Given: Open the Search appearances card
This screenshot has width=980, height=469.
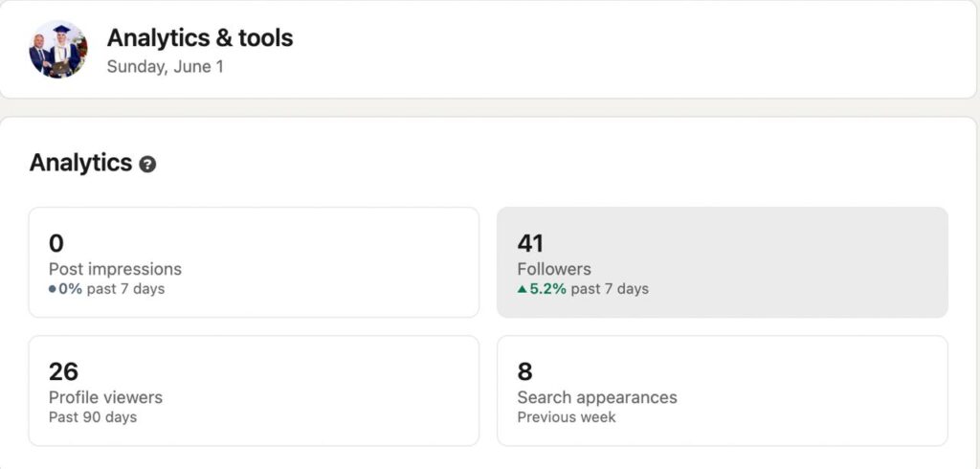Looking at the screenshot, I should tap(722, 391).
